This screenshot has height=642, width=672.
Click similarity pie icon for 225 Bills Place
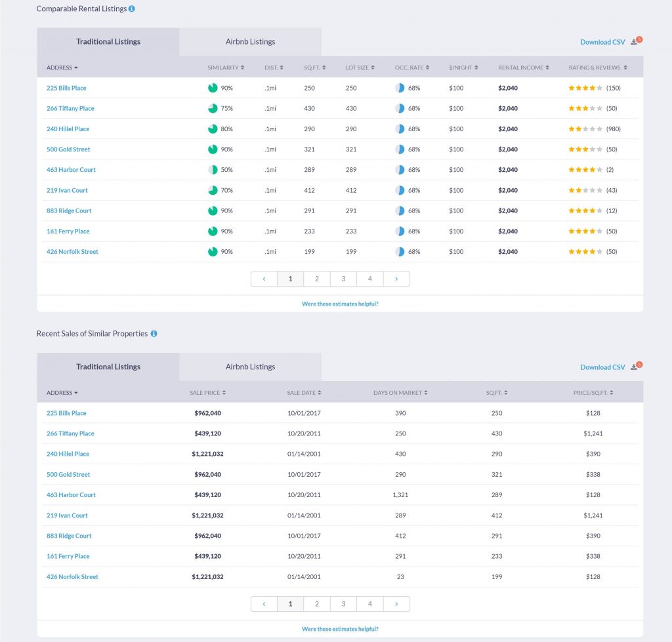(x=213, y=88)
